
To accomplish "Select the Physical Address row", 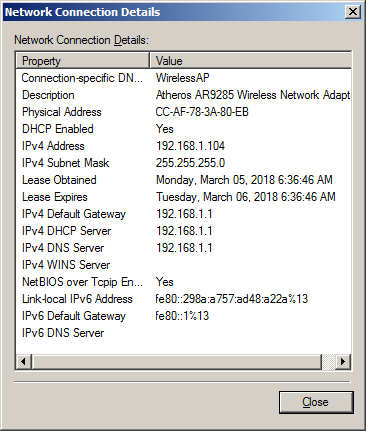I will click(x=183, y=112).
